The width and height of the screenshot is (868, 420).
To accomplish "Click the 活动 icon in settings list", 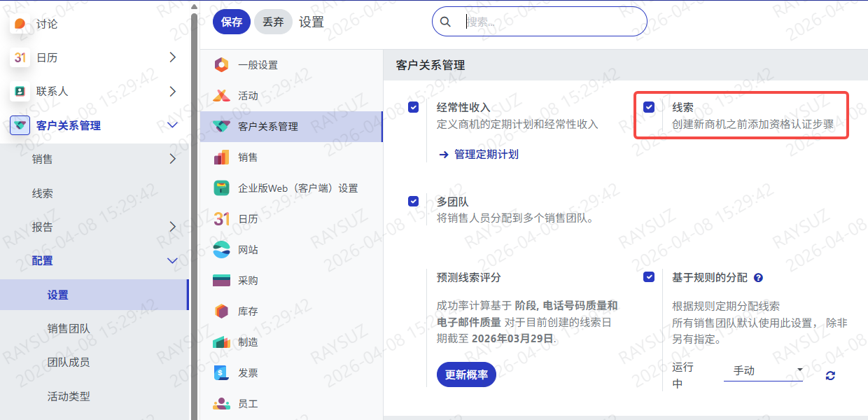I will click(x=221, y=96).
